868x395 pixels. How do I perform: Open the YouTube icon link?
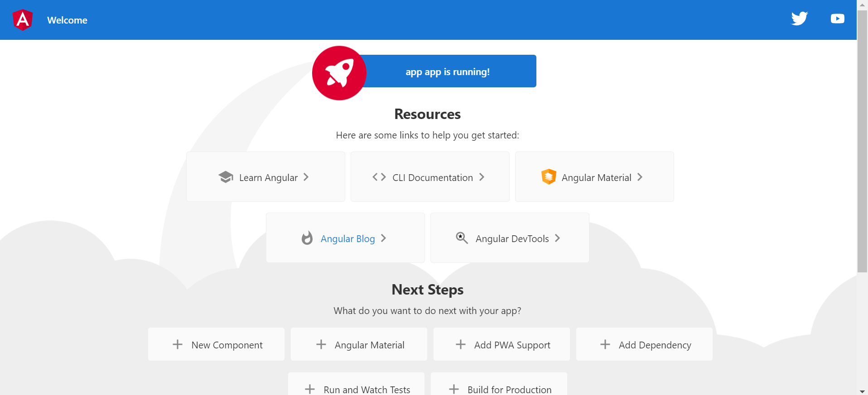tap(837, 19)
